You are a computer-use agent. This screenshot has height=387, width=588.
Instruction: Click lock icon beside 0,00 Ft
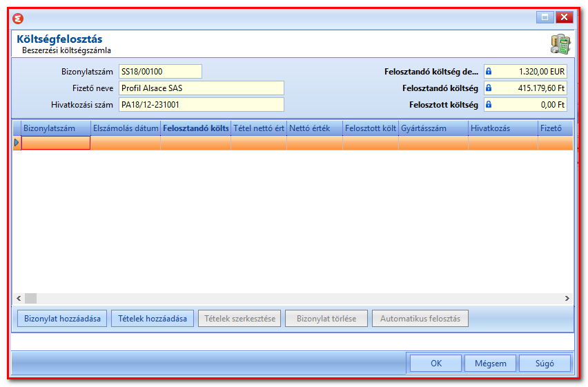coord(488,105)
